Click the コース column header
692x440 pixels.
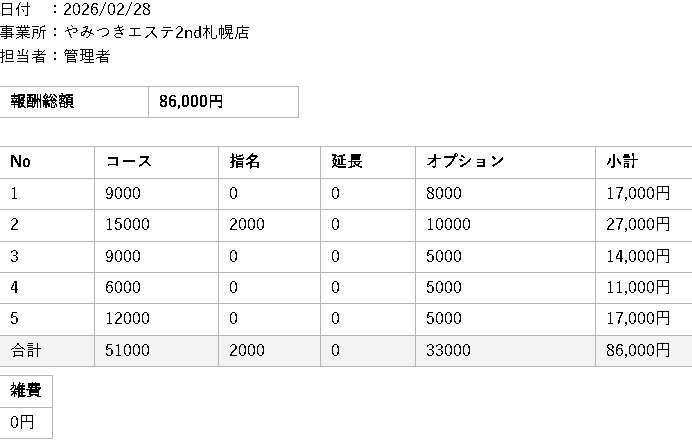tap(128, 162)
